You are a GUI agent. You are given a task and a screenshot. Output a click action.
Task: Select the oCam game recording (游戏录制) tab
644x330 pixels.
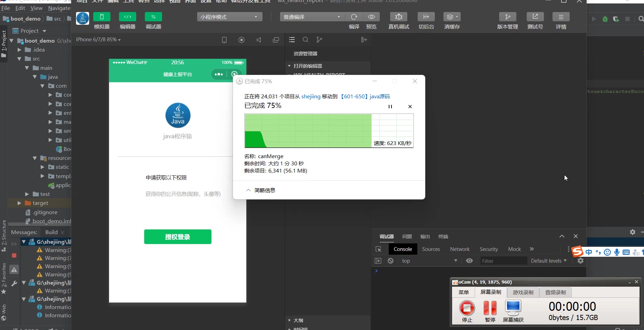click(x=523, y=293)
